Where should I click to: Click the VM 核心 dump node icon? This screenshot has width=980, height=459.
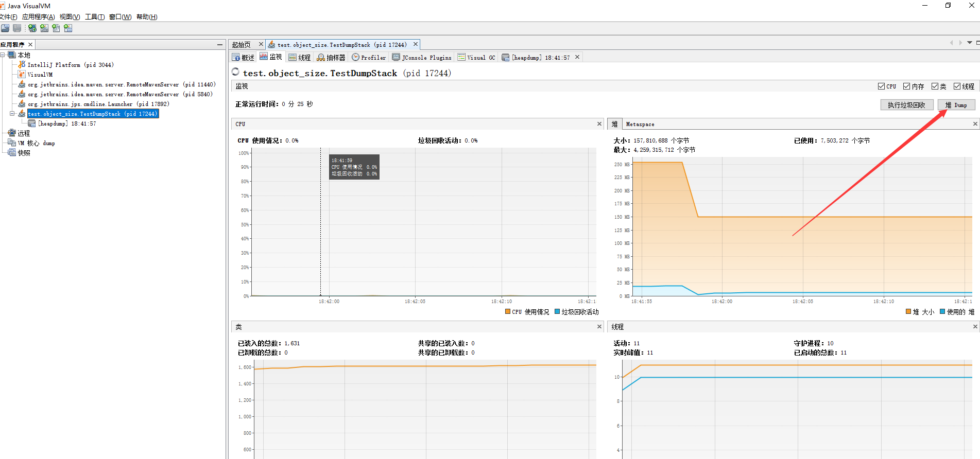click(12, 143)
